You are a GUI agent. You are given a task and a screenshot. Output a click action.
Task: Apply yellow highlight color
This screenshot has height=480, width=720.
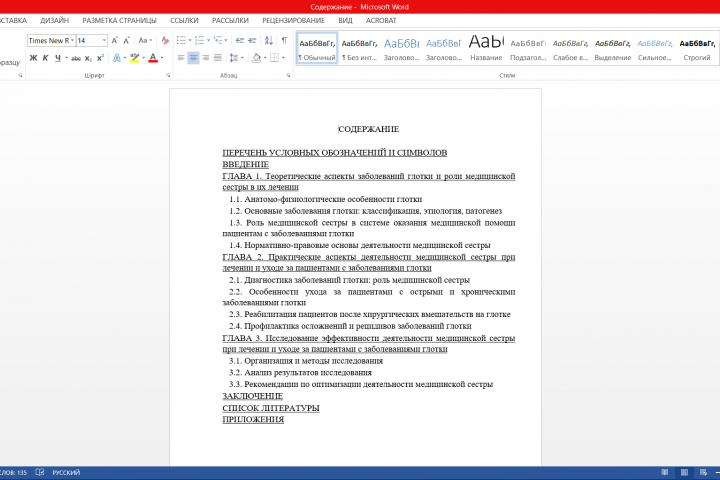pyautogui.click(x=135, y=58)
